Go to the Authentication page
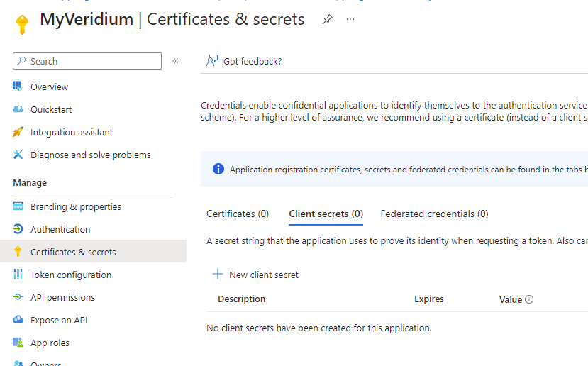Viewport: 588px width, 366px height. pos(60,229)
